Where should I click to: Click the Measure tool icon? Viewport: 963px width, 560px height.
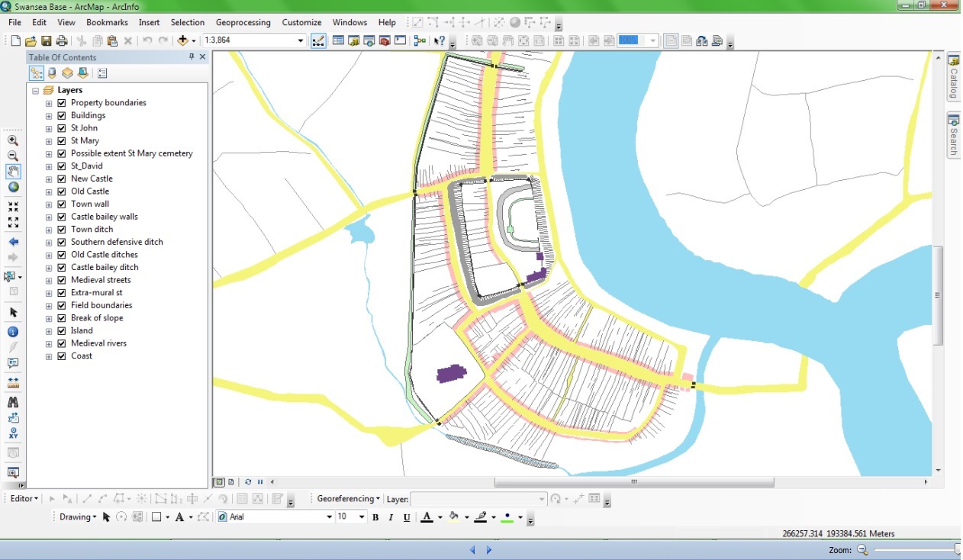[x=12, y=381]
